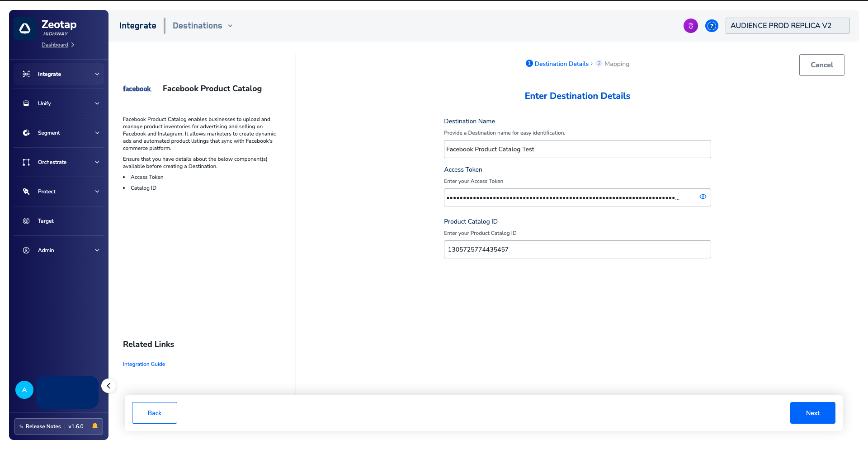Click the Back button

155,413
